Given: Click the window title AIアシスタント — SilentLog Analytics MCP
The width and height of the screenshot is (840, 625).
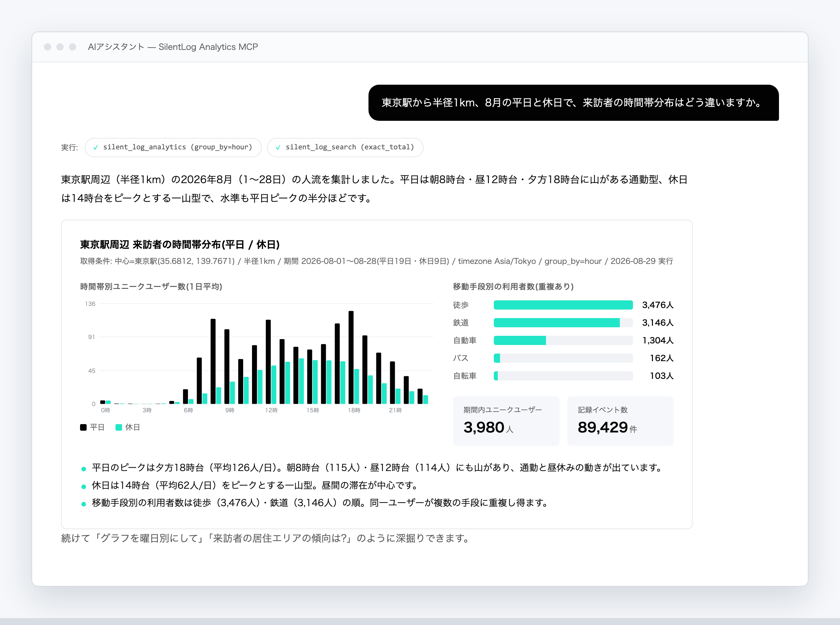Looking at the screenshot, I should [x=173, y=47].
